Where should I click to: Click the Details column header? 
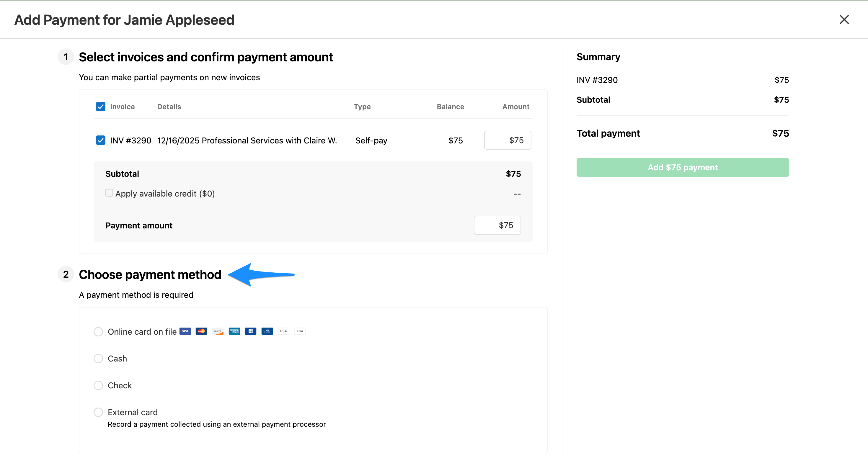point(169,107)
